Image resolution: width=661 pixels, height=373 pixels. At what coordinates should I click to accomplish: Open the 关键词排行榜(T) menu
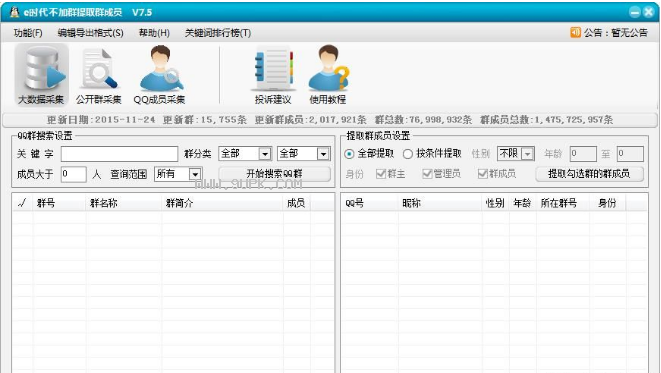coord(218,33)
